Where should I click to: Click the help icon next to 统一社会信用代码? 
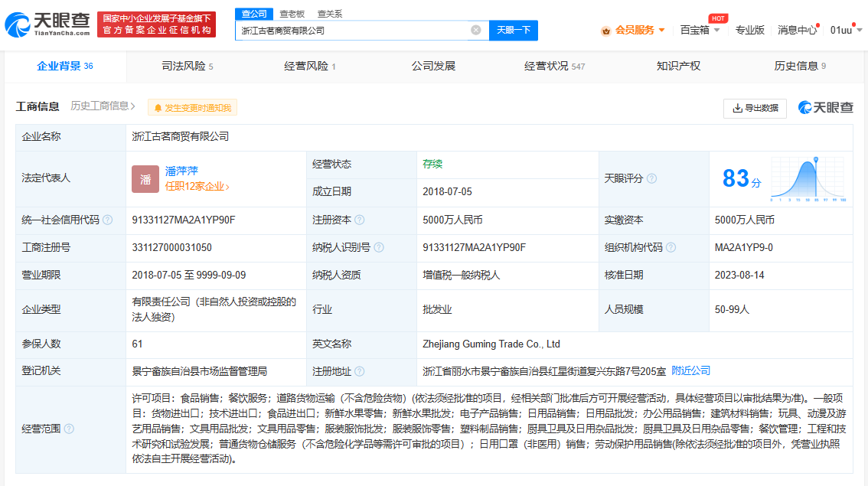[108, 220]
